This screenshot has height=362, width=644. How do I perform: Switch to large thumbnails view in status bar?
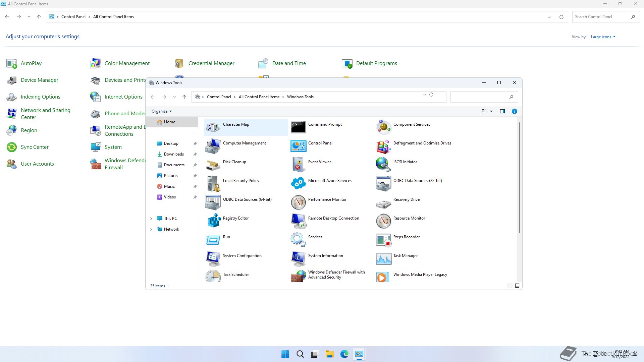coord(517,286)
